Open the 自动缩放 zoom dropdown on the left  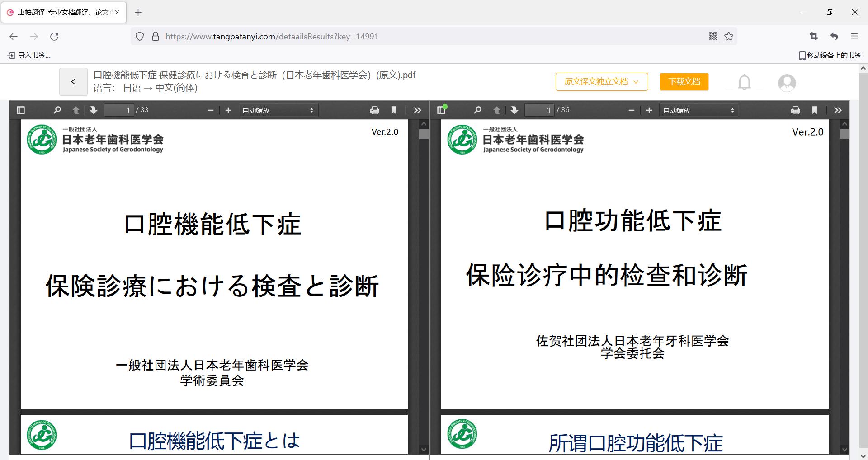(x=278, y=110)
